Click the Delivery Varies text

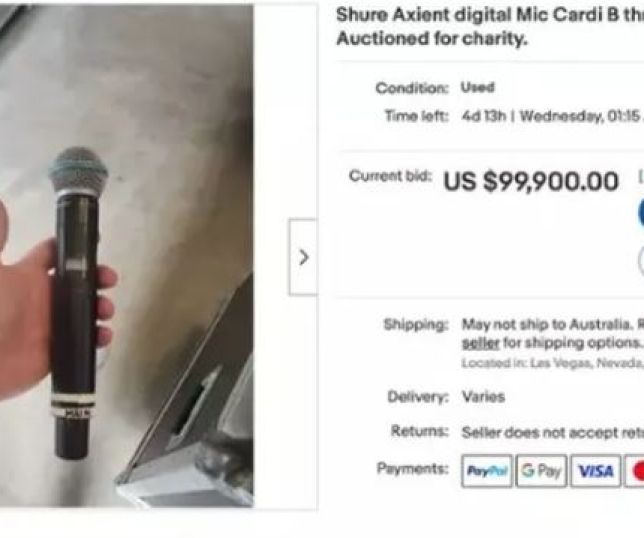[483, 397]
